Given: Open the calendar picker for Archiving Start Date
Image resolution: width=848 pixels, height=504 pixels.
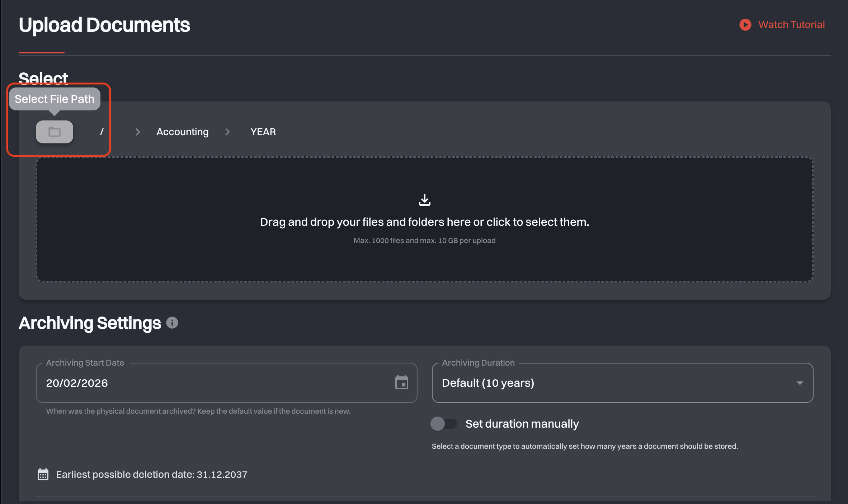Looking at the screenshot, I should pos(402,382).
